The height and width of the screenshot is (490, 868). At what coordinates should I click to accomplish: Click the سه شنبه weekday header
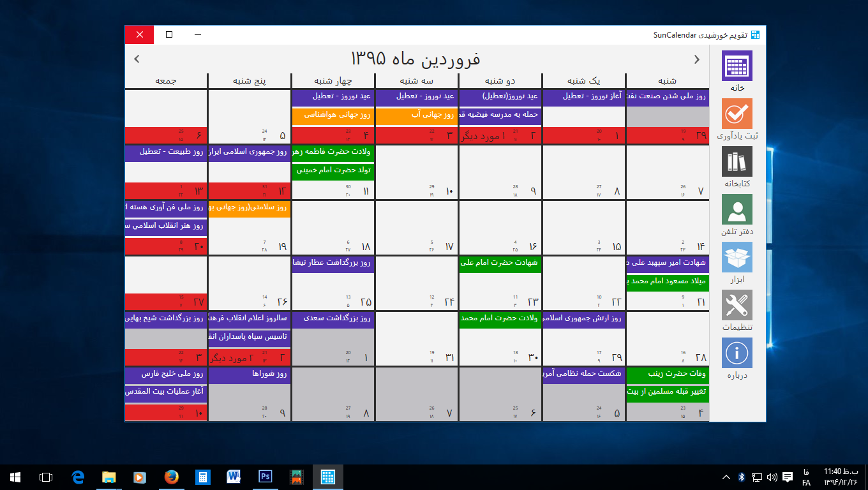click(x=416, y=81)
